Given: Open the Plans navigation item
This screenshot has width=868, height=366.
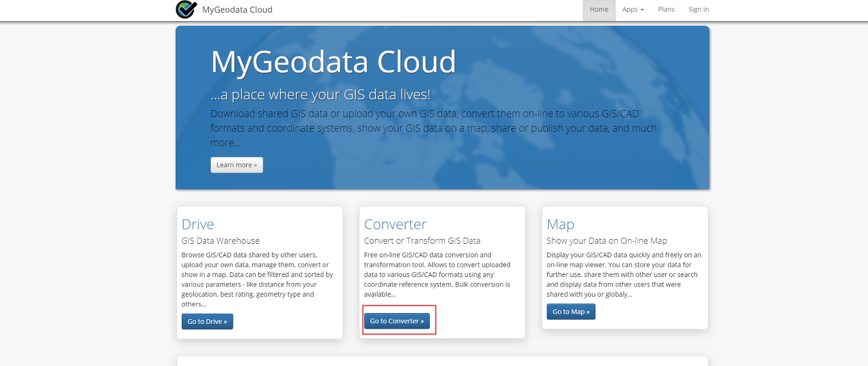Looking at the screenshot, I should [666, 10].
